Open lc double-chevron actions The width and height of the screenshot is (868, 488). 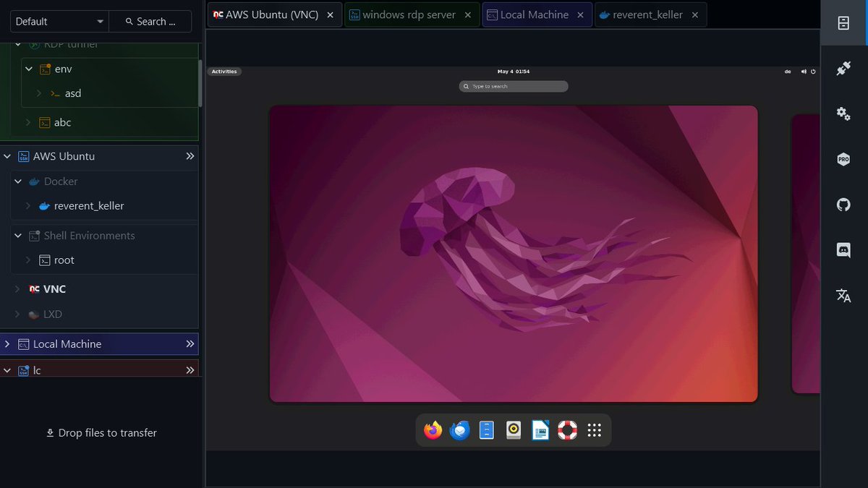pos(190,370)
